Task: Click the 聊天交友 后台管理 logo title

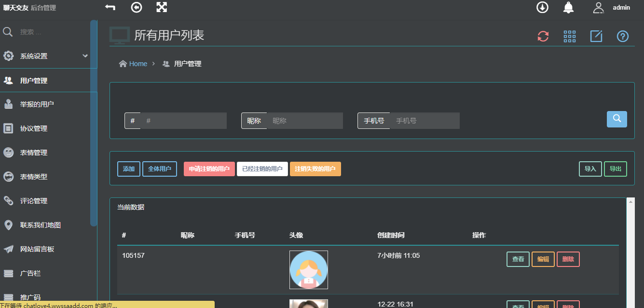Action: (29, 8)
